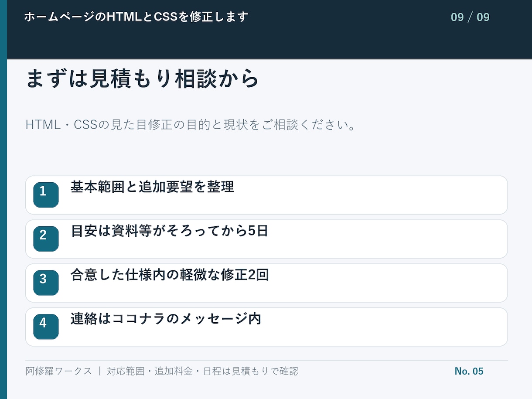Click the footer label No. 05
Viewport: 532px width, 399px height.
[x=469, y=371]
